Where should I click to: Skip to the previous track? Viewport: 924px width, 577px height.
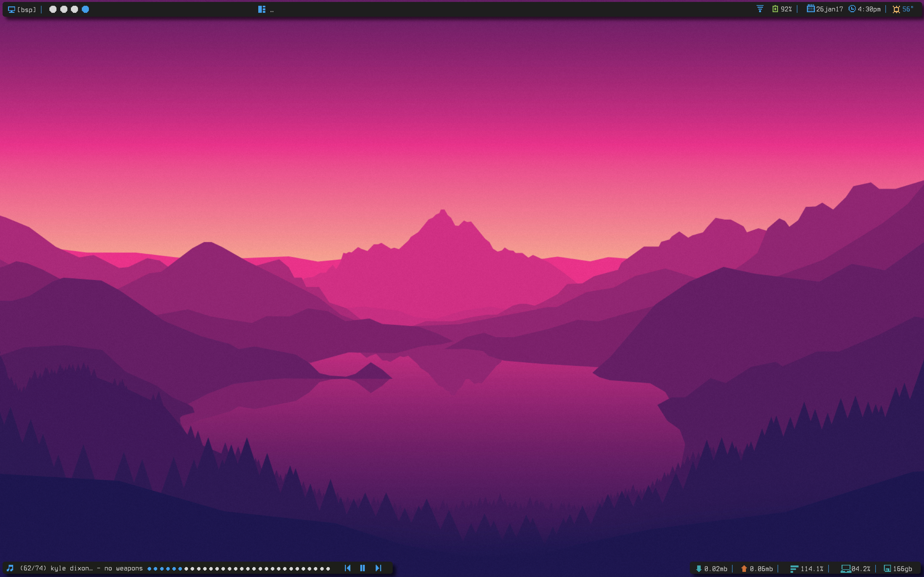pyautogui.click(x=347, y=568)
